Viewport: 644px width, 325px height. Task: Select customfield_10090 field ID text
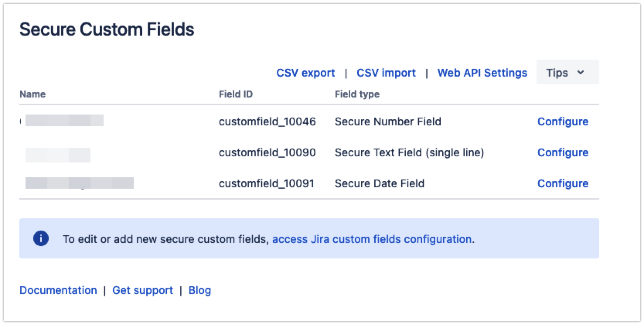(x=267, y=152)
